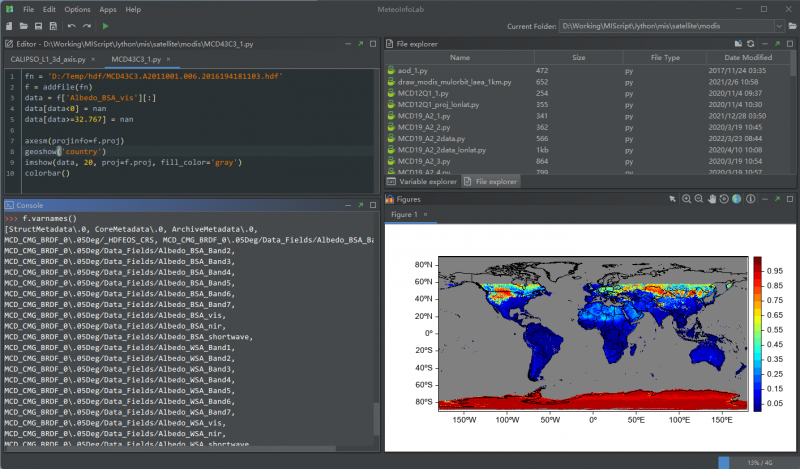Switch to CALIPSO_L1_3d_axis.py tab
Image resolution: width=800 pixels, height=469 pixels.
(47, 60)
